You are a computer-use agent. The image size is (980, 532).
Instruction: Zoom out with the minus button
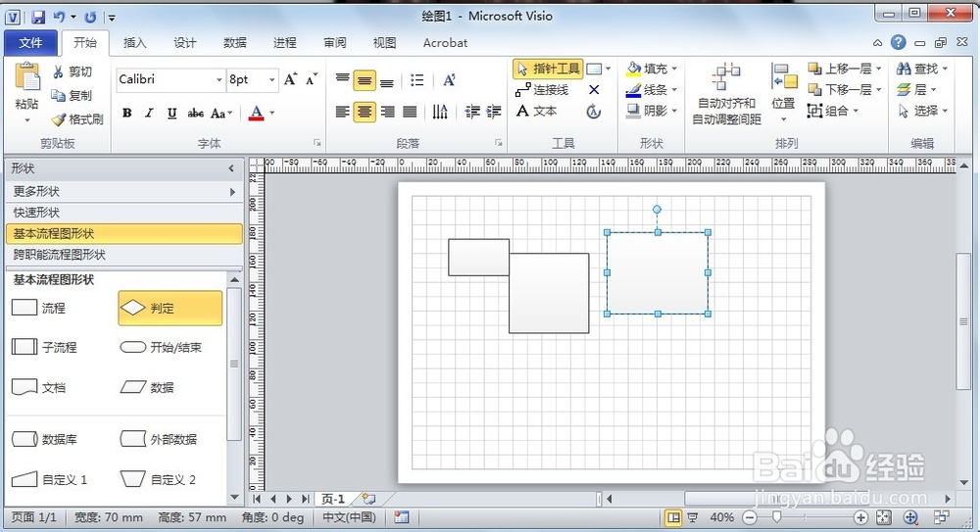[750, 517]
